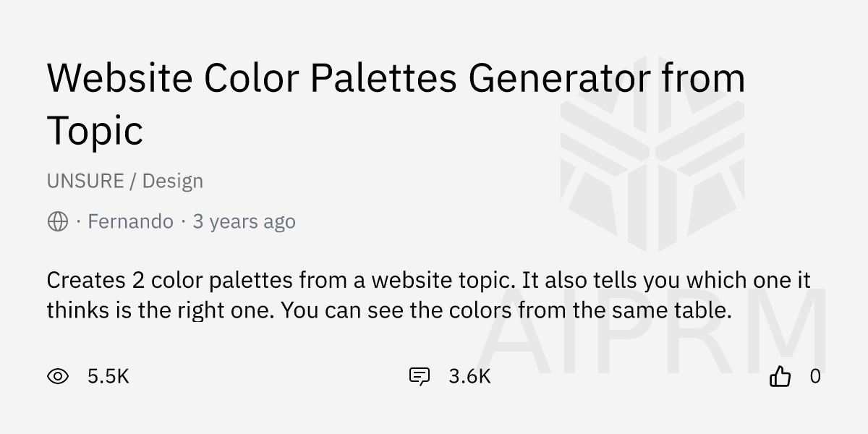The width and height of the screenshot is (868, 434).
Task: Click the globe public visibility icon
Action: click(x=58, y=221)
